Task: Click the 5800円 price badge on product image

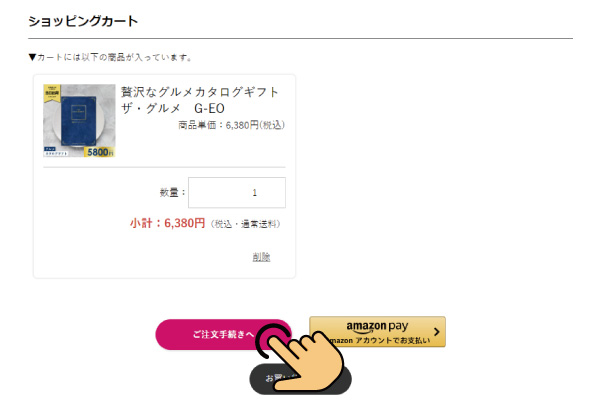Action: (x=99, y=152)
